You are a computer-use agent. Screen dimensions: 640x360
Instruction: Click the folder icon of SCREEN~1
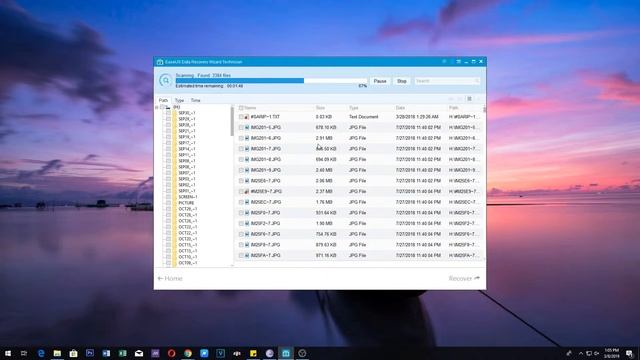(x=174, y=197)
